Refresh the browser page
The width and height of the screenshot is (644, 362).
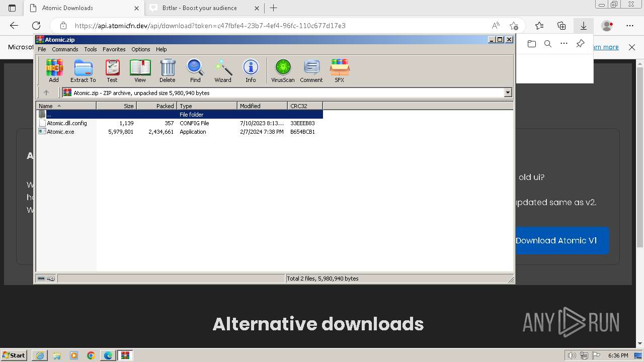click(36, 26)
